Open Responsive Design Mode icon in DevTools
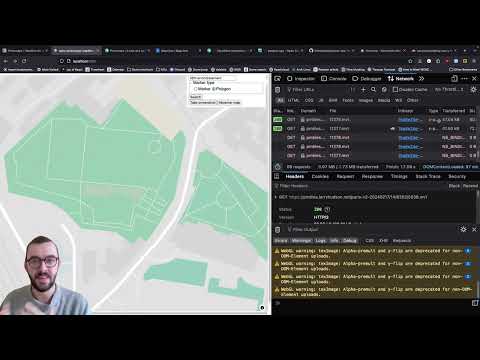Screen dimensions: 480x360 tap(454, 79)
